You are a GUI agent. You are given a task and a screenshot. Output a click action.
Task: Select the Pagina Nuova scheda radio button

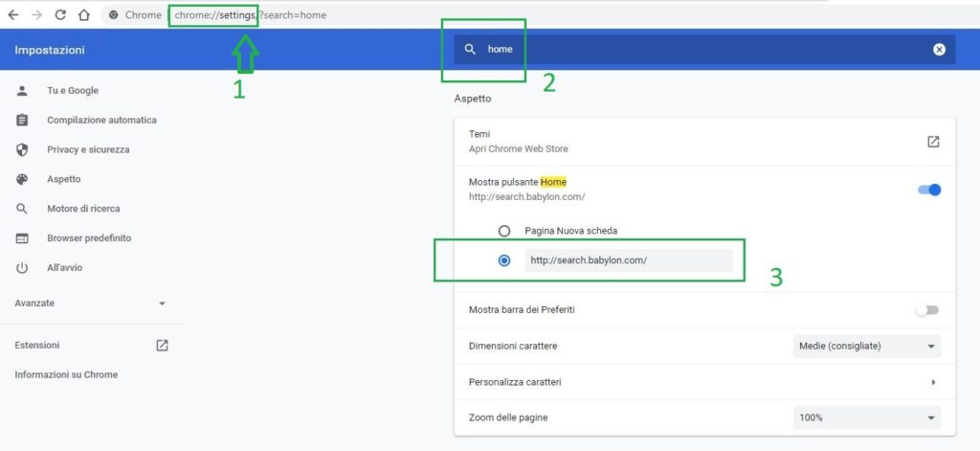504,231
